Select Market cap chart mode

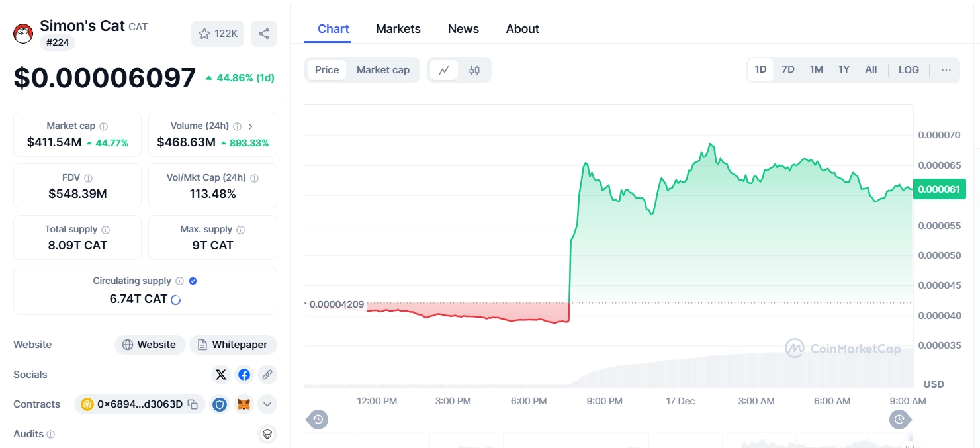point(383,70)
